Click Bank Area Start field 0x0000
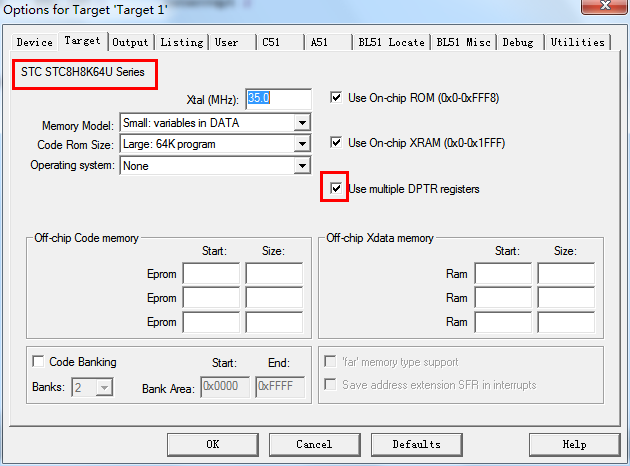Image resolution: width=630 pixels, height=466 pixels. coord(225,386)
